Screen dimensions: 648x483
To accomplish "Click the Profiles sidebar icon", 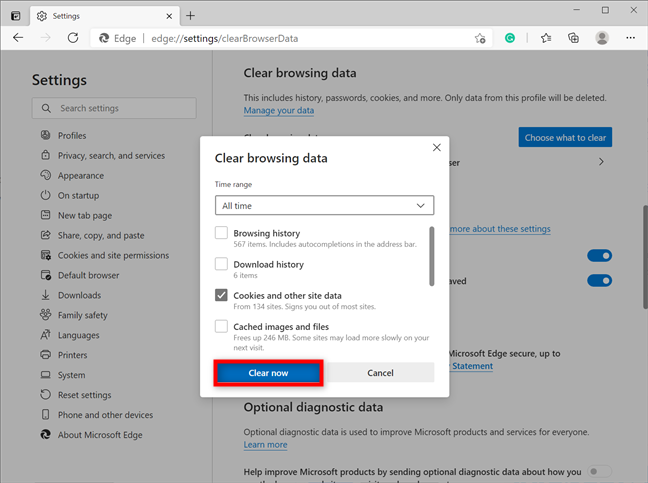I will [45, 135].
